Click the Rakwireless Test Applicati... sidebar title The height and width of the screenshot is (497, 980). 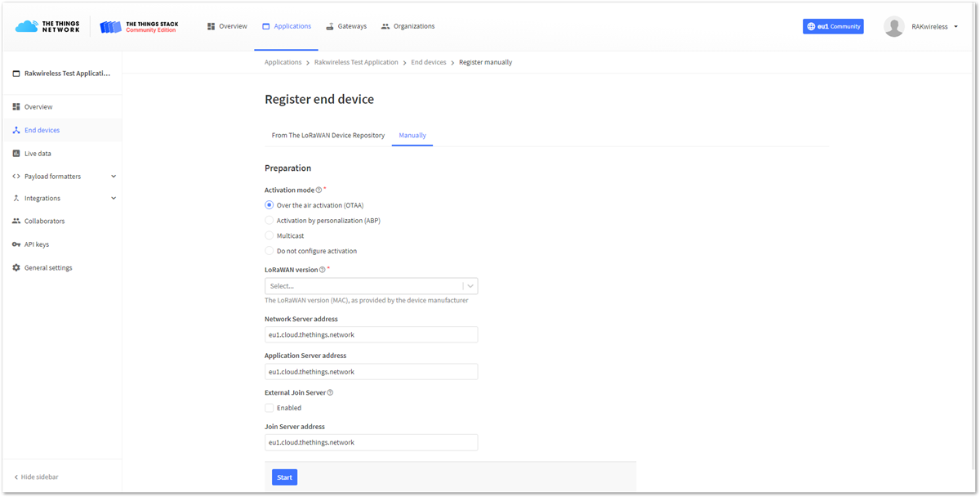click(67, 74)
